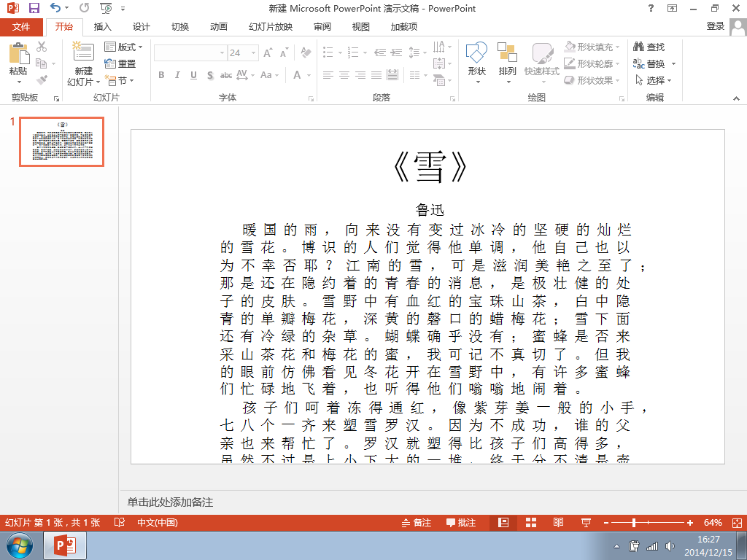Increase list indent level

coord(396,52)
